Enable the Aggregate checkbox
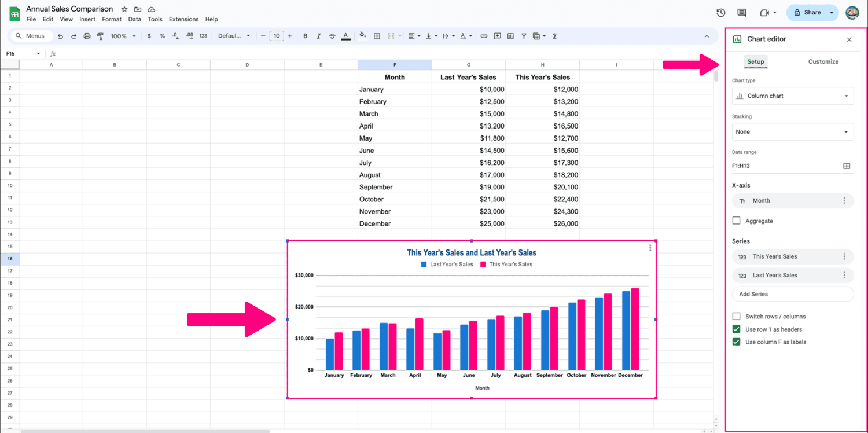Image resolution: width=868 pixels, height=433 pixels. tap(736, 221)
